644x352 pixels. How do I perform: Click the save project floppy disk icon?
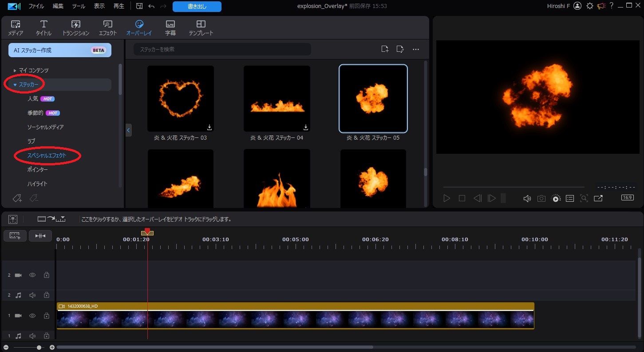(x=139, y=6)
